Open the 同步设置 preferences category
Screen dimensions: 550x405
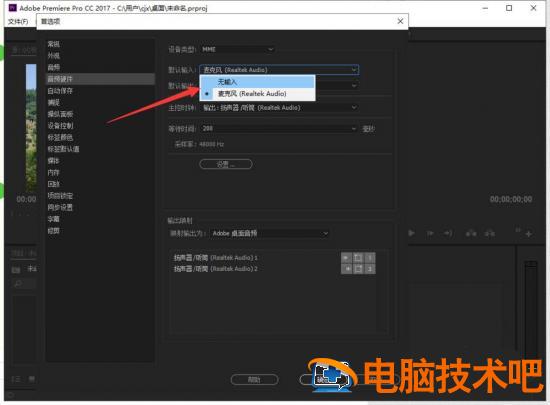[60, 208]
